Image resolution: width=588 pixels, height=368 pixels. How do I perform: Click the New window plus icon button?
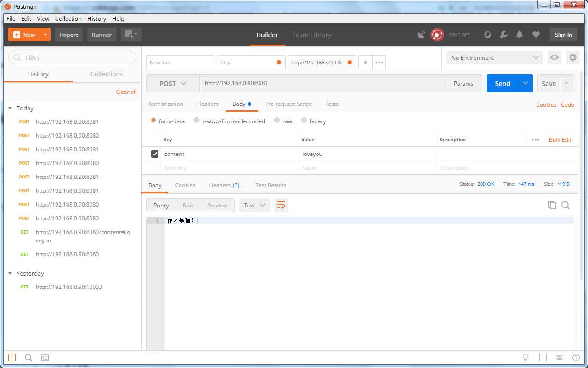point(131,34)
